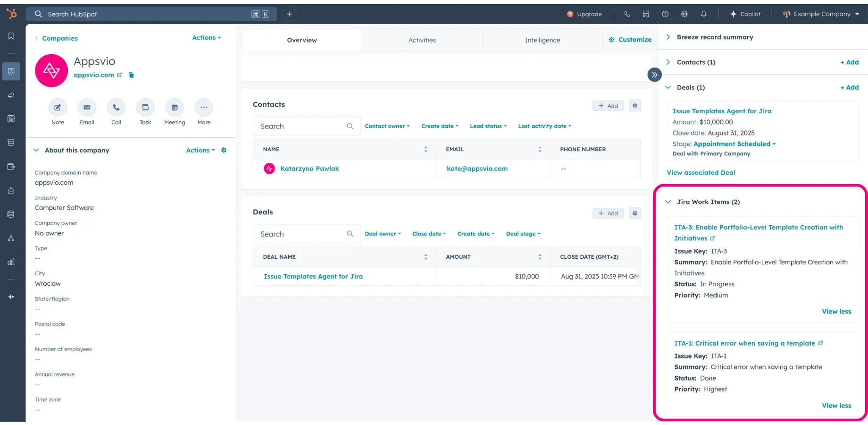Viewport: 868px width, 425px height.
Task: Click View less on ITA-1 card
Action: click(836, 406)
